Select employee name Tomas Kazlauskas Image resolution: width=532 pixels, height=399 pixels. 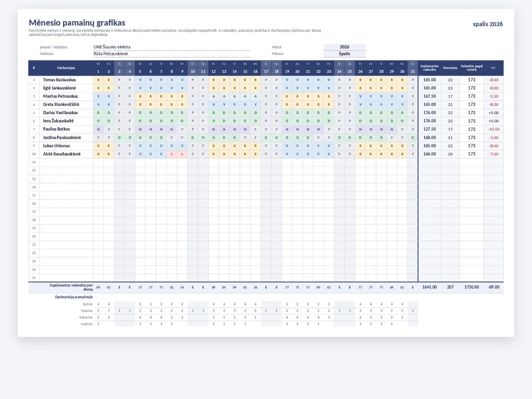coord(59,80)
